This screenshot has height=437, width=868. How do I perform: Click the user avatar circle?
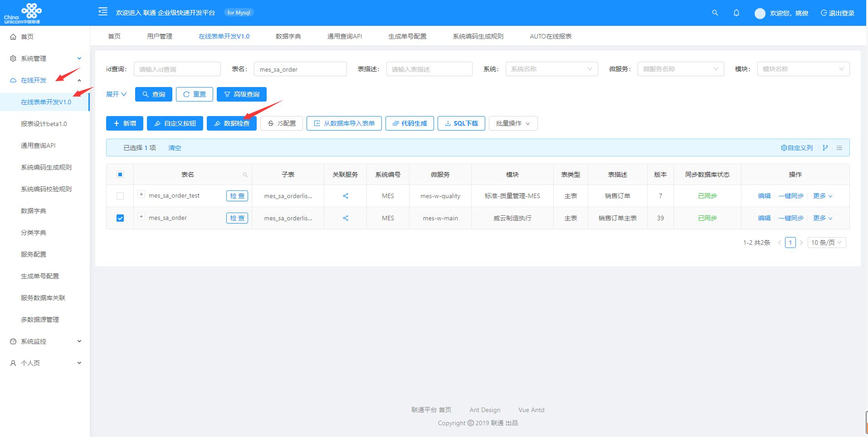click(x=760, y=14)
